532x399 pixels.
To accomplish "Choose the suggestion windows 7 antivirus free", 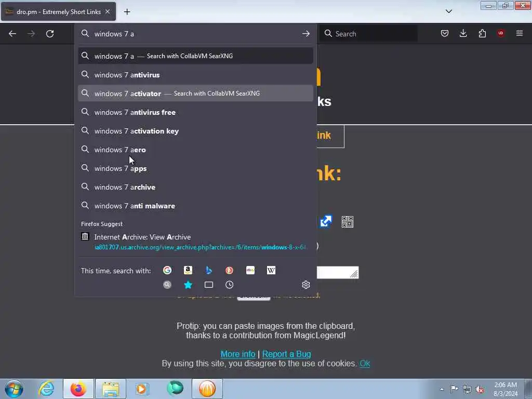I will [195, 112].
